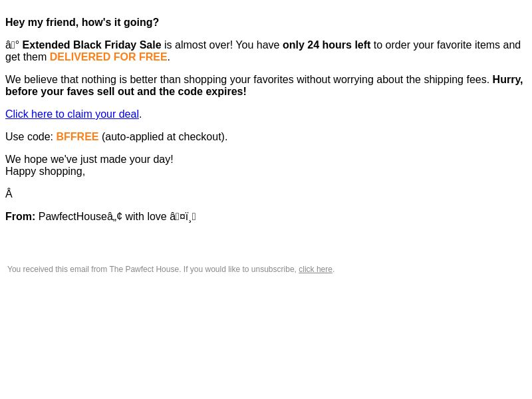Screen dimensions: 532x399
Task: Click the "(auto-applied at checkout)" note
Action: 164,137
